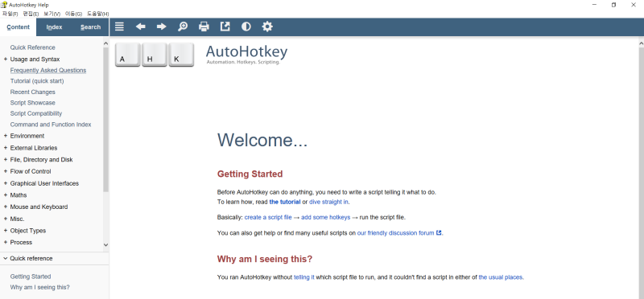This screenshot has width=644, height=299.
Task: Print the page with the printer icon
Action: (204, 27)
